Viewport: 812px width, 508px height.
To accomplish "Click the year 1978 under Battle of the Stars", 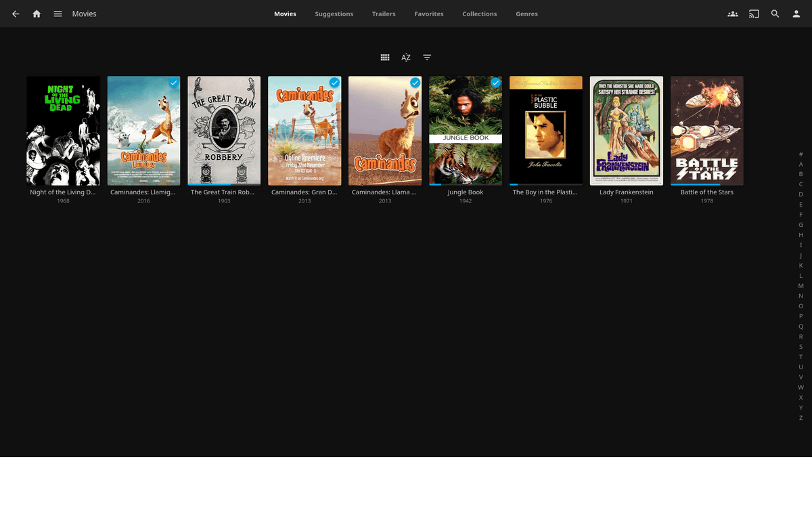I will [x=707, y=201].
